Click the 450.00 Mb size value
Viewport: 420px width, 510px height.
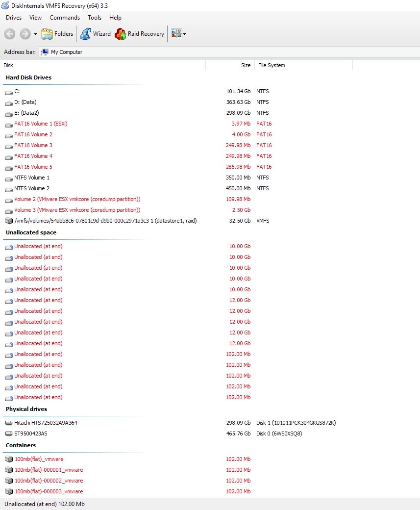(238, 188)
